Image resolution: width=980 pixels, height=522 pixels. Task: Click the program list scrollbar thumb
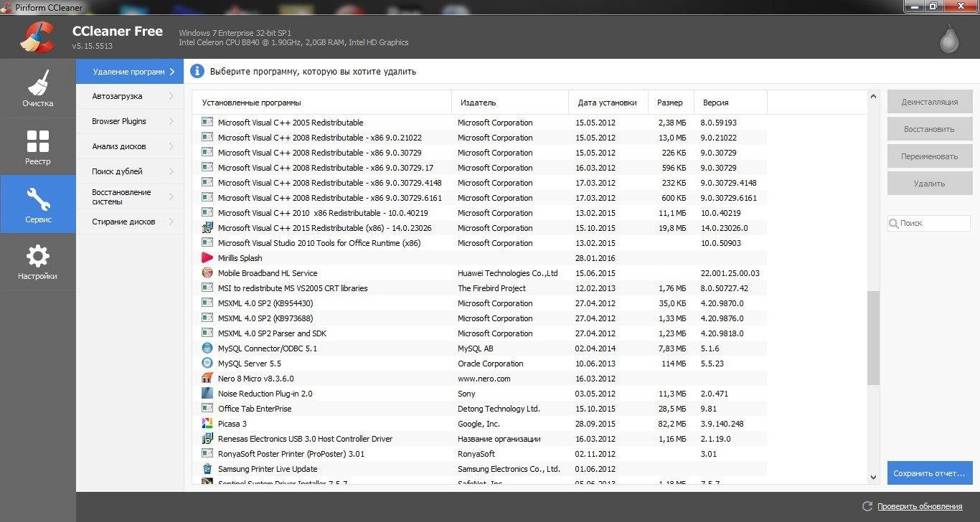click(x=873, y=338)
